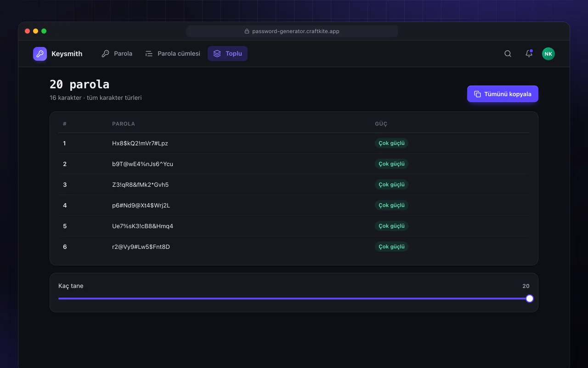Click the 20 parola heading
Image resolution: width=588 pixels, height=368 pixels.
[79, 85]
